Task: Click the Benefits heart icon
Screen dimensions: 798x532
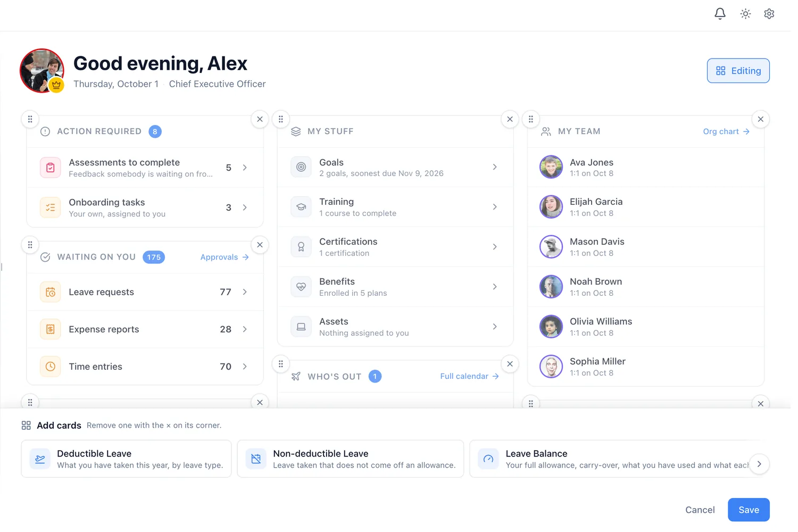Action: click(301, 287)
